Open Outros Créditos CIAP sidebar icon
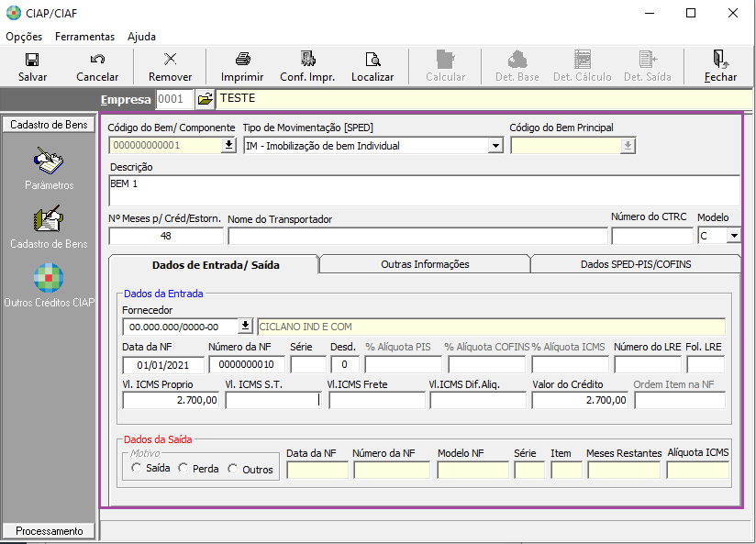The width and height of the screenshot is (756, 544). click(49, 278)
